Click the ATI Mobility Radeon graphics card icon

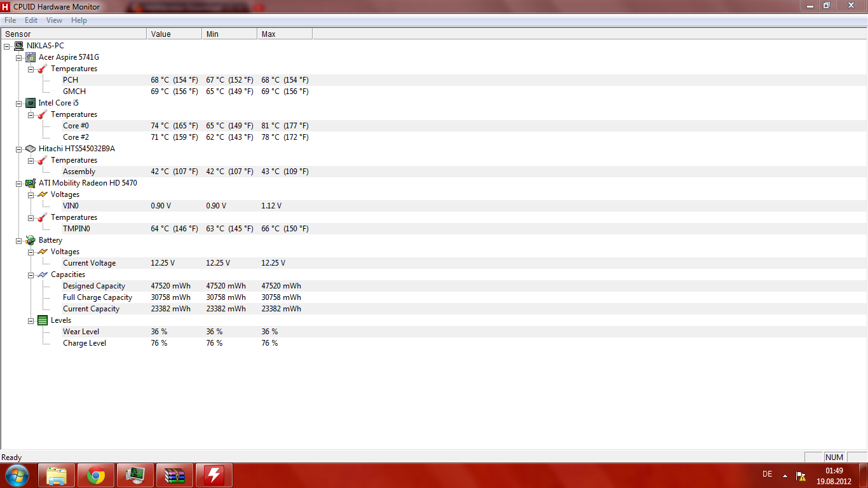point(31,183)
